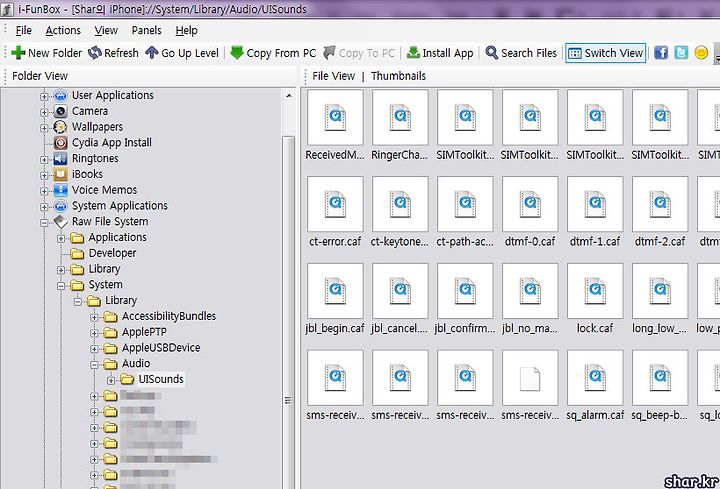Click the Switch View button

pyautogui.click(x=606, y=53)
